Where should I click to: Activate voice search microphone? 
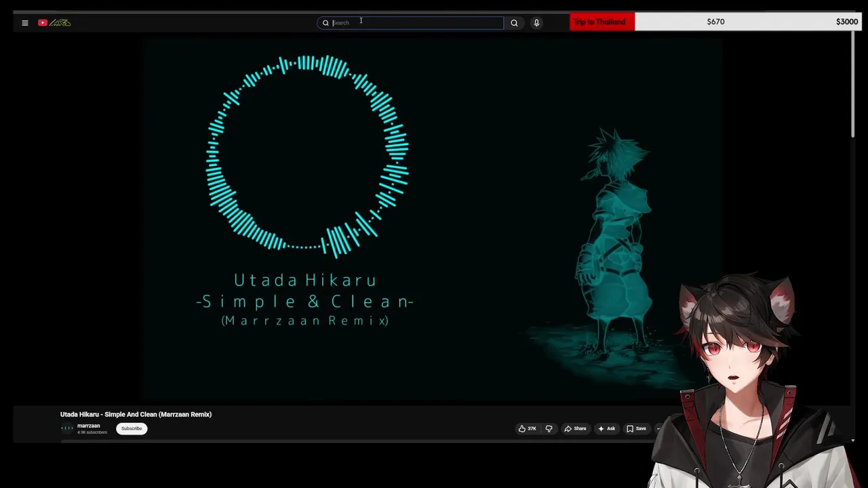coord(536,23)
